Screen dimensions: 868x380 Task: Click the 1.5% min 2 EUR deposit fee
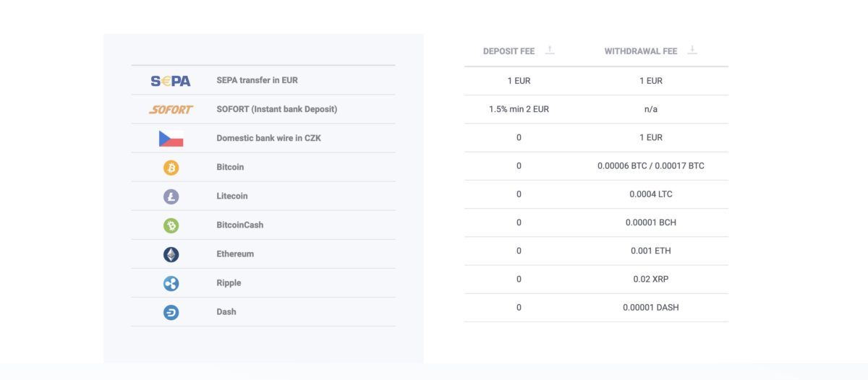click(519, 109)
